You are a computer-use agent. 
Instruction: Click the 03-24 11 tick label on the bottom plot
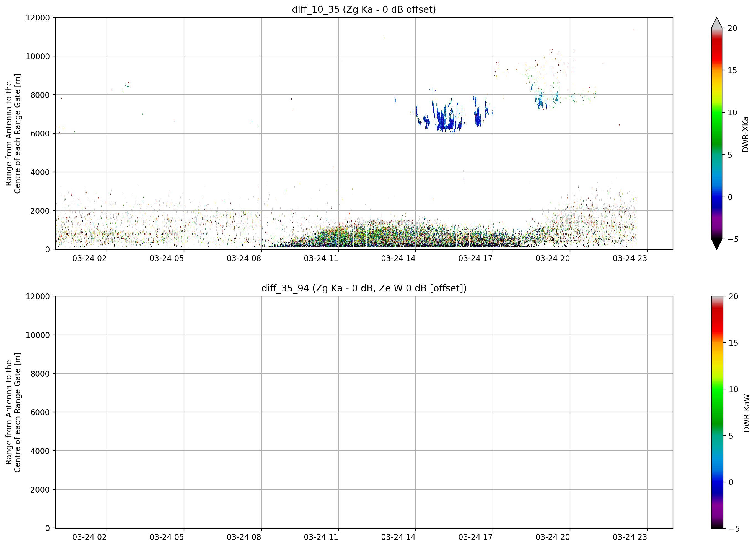(321, 537)
